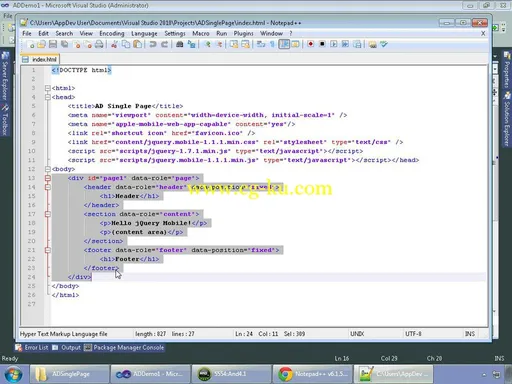Play back the recorded macro
The width and height of the screenshot is (512, 384).
pos(334,44)
